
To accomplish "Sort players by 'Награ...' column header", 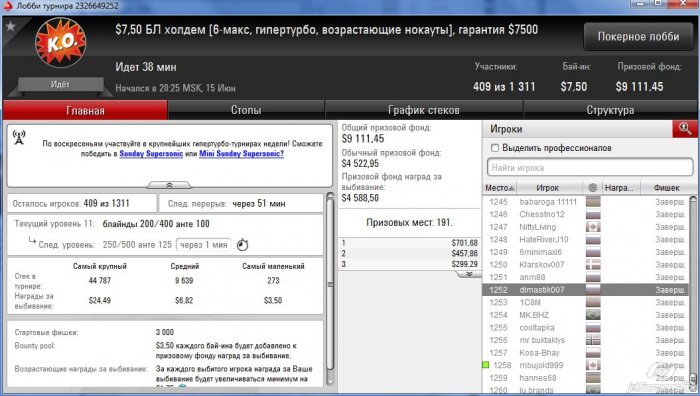I will [x=621, y=188].
